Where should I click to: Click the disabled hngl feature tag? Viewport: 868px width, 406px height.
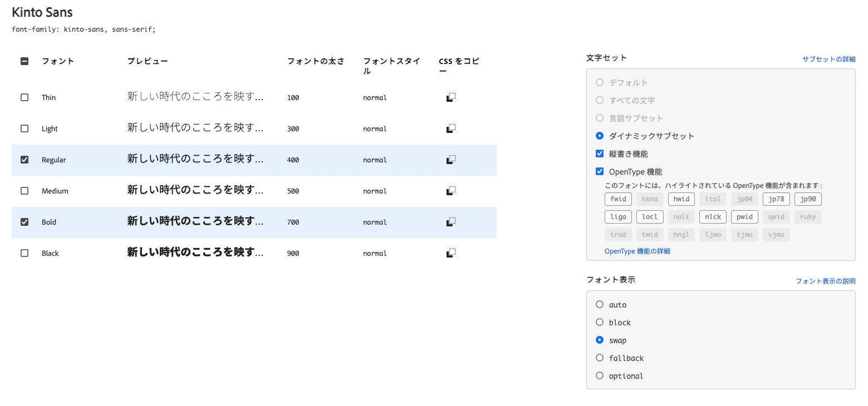click(x=681, y=235)
